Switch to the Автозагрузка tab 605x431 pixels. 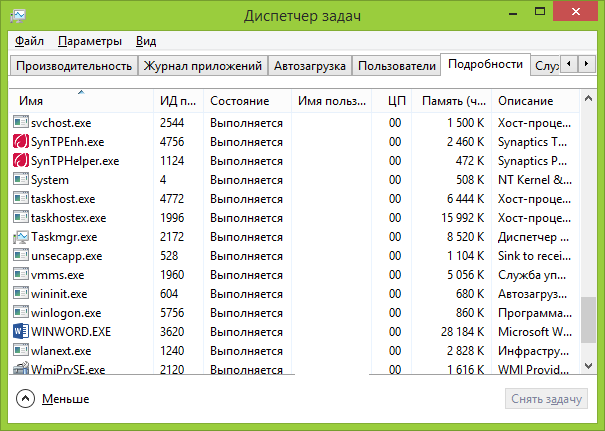(x=310, y=66)
